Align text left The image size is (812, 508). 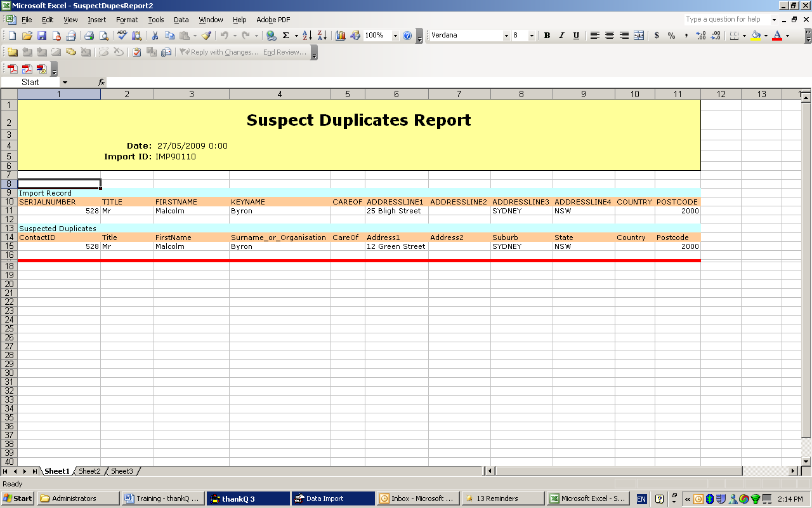(x=594, y=36)
